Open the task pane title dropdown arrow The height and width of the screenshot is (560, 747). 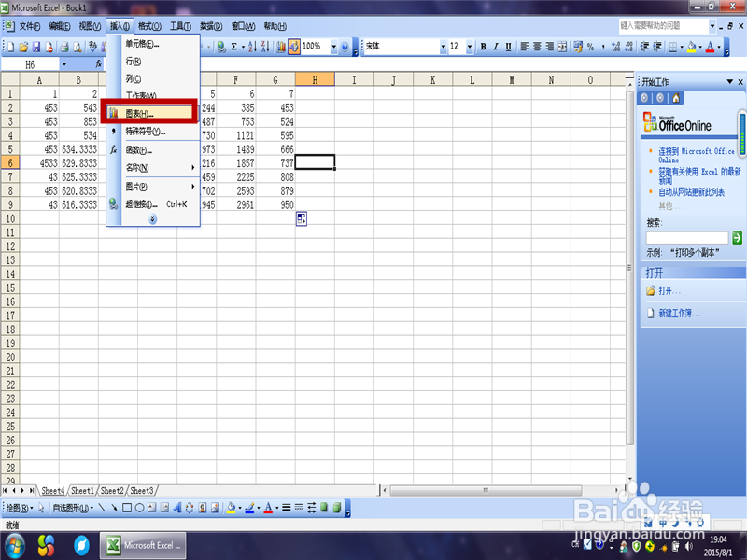point(729,82)
